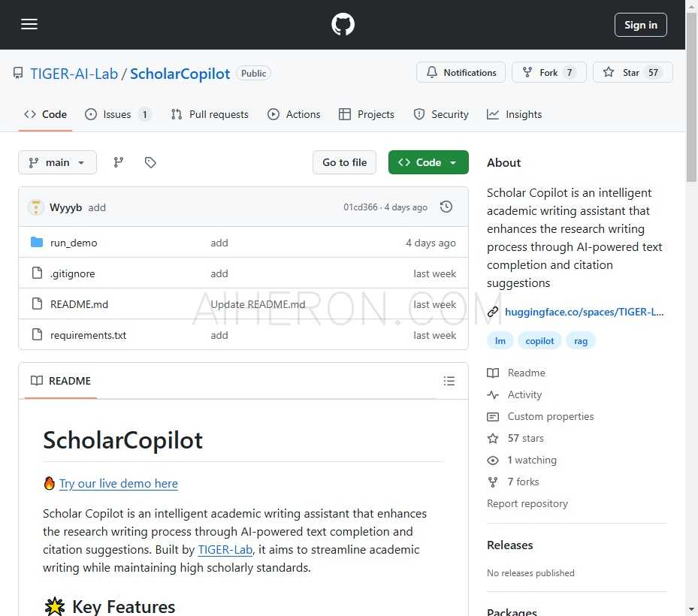Open README outline list icon

(x=449, y=381)
